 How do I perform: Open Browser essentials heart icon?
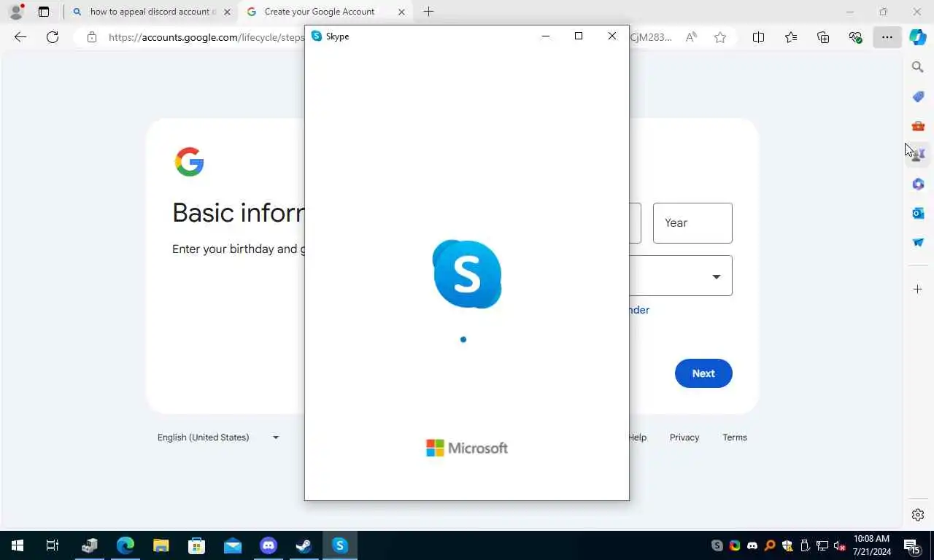[x=855, y=37]
